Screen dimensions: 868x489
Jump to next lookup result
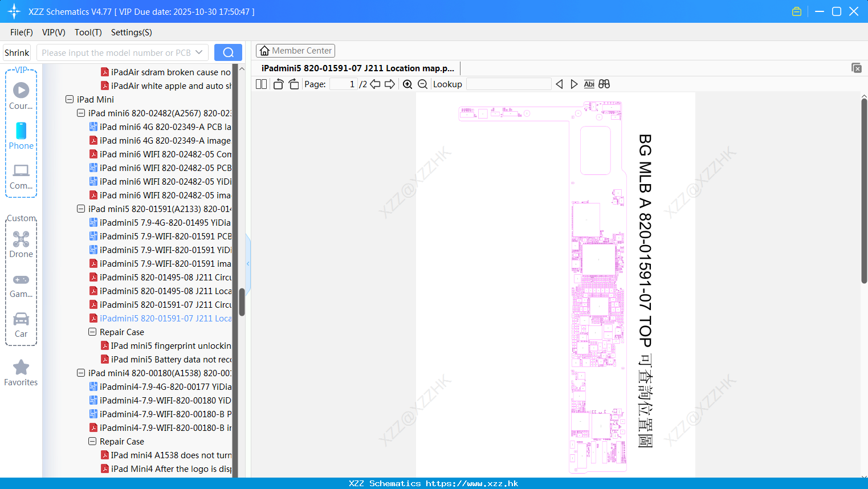pos(574,84)
